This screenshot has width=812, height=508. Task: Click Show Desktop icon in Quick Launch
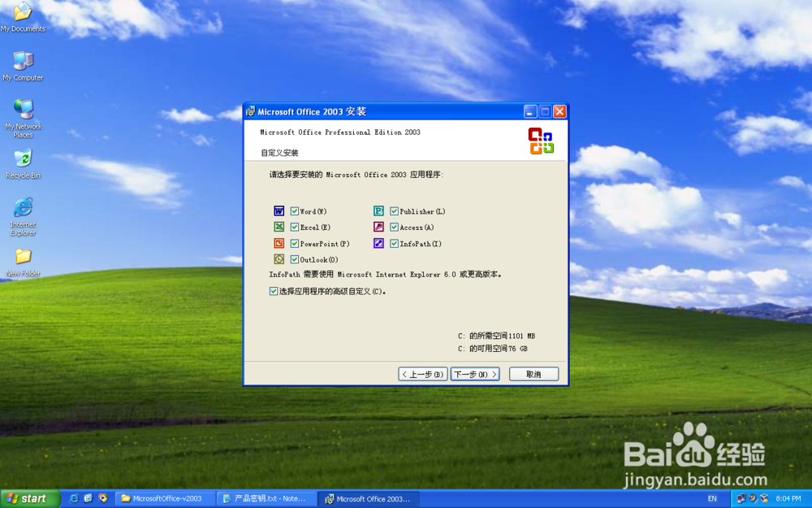pos(89,499)
